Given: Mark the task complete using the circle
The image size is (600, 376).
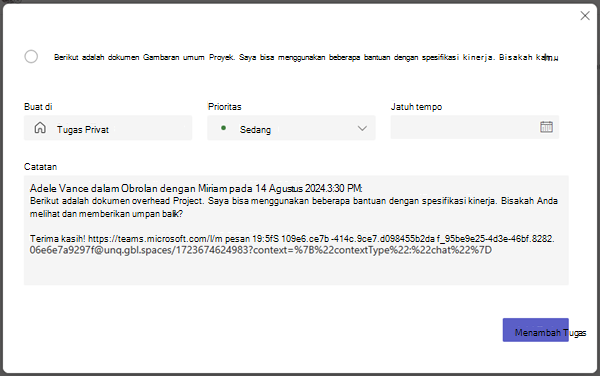Looking at the screenshot, I should coord(31,57).
